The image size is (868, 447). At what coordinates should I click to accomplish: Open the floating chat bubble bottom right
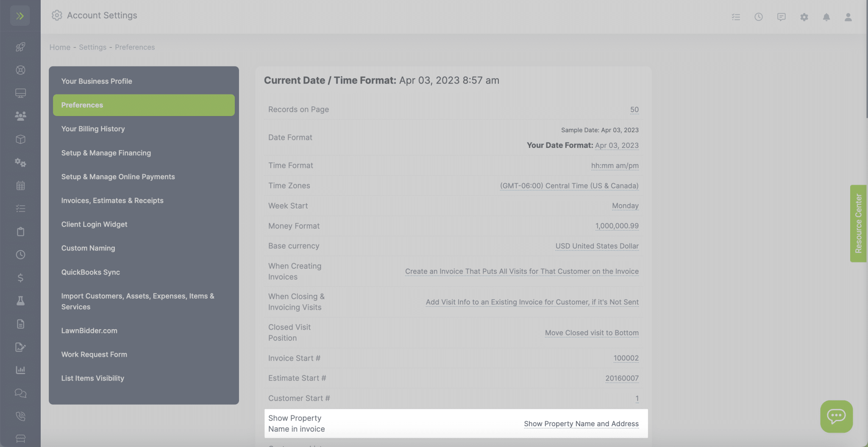point(836,416)
